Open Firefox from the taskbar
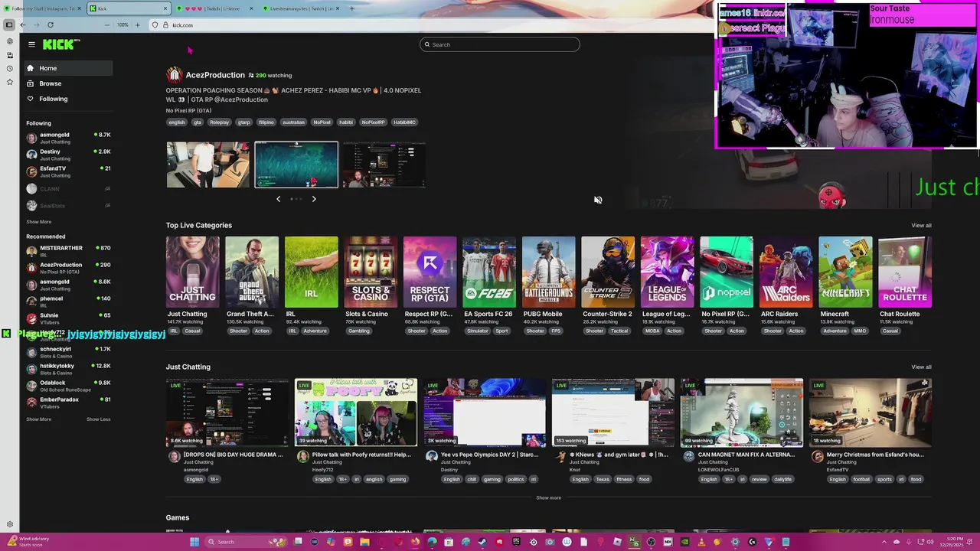This screenshot has width=980, height=551. click(x=415, y=542)
